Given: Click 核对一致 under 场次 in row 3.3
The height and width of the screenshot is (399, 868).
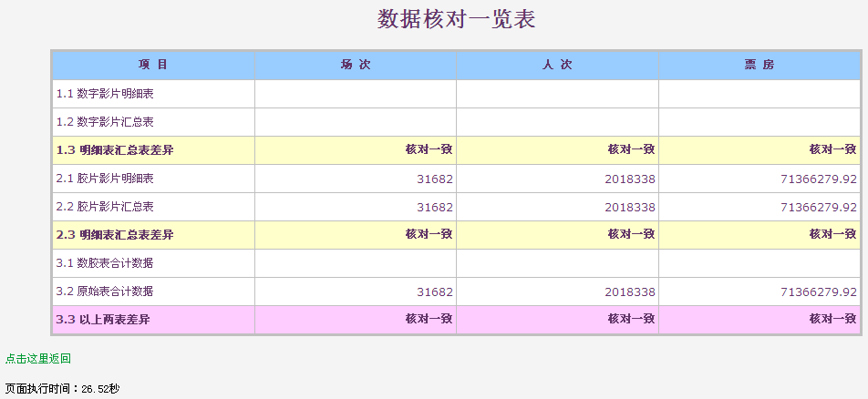Looking at the screenshot, I should tap(429, 319).
